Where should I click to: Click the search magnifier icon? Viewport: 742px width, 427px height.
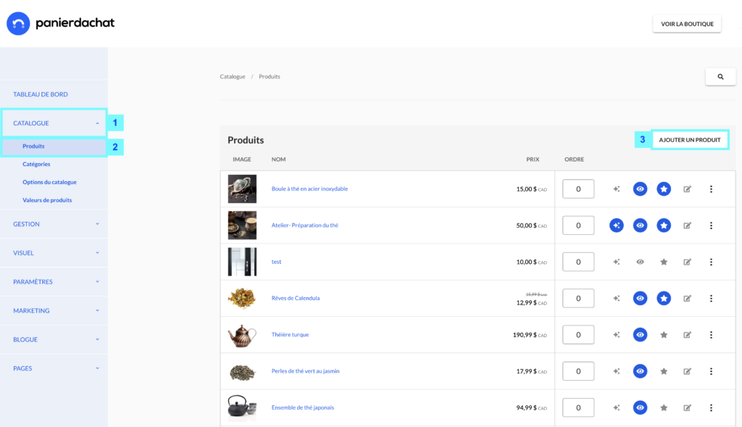pos(720,77)
